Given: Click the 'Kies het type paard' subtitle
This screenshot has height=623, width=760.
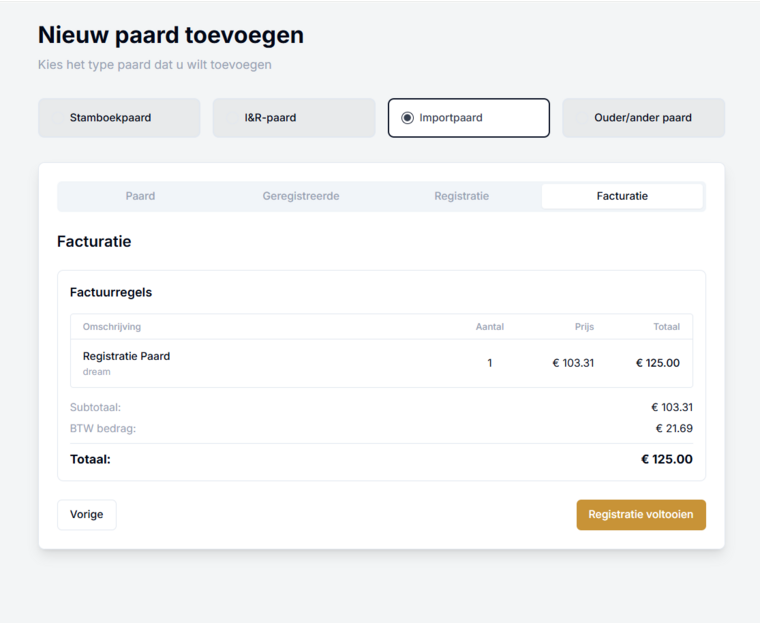Looking at the screenshot, I should click(155, 64).
